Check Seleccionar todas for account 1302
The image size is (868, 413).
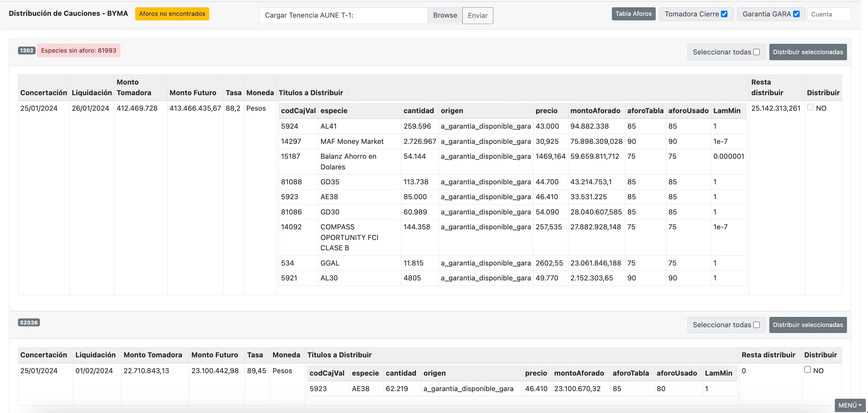[757, 52]
